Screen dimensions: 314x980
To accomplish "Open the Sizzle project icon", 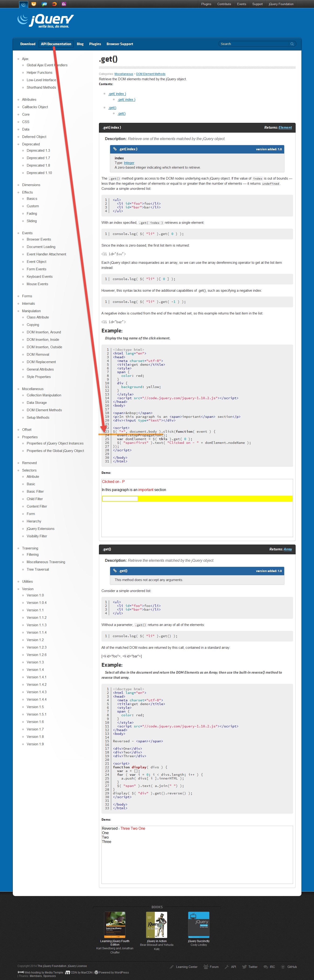I will [x=54, y=4].
